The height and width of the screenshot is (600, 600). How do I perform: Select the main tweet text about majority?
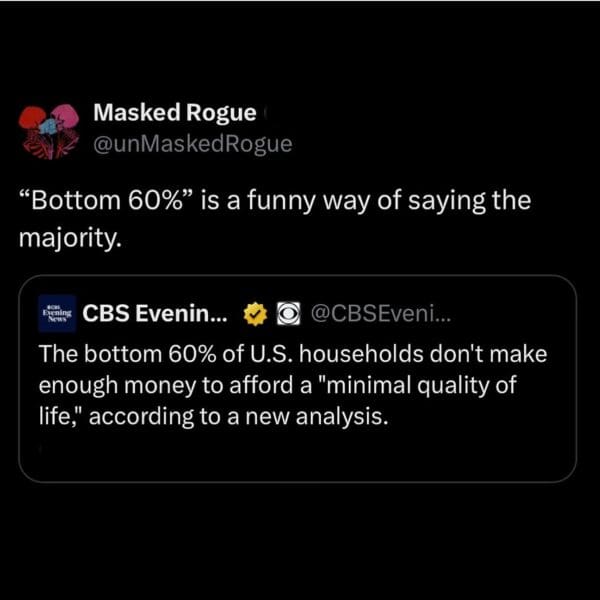275,219
